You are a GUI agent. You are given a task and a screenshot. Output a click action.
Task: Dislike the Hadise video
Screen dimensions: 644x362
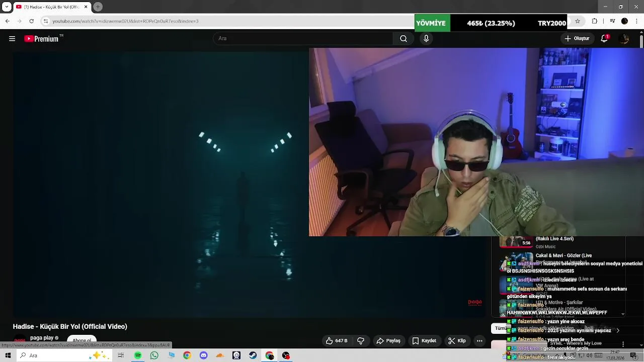click(361, 341)
